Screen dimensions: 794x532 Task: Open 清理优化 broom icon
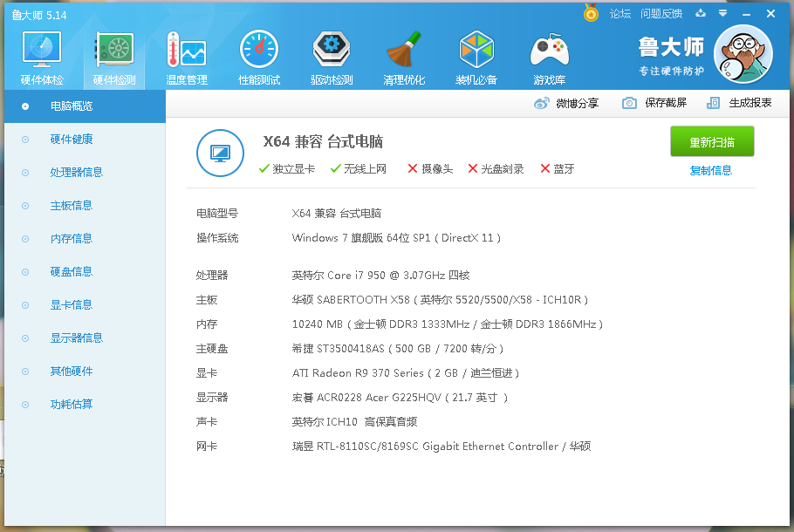(x=404, y=49)
